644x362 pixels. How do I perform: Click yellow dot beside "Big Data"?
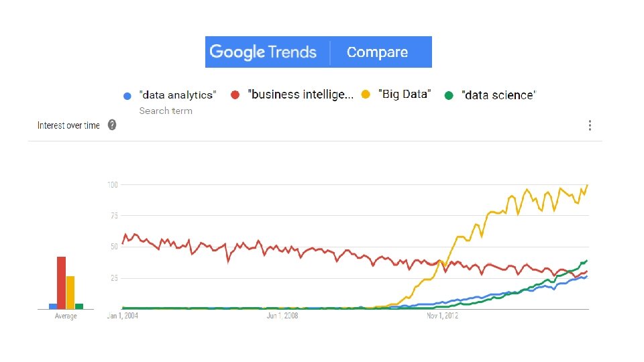[366, 95]
